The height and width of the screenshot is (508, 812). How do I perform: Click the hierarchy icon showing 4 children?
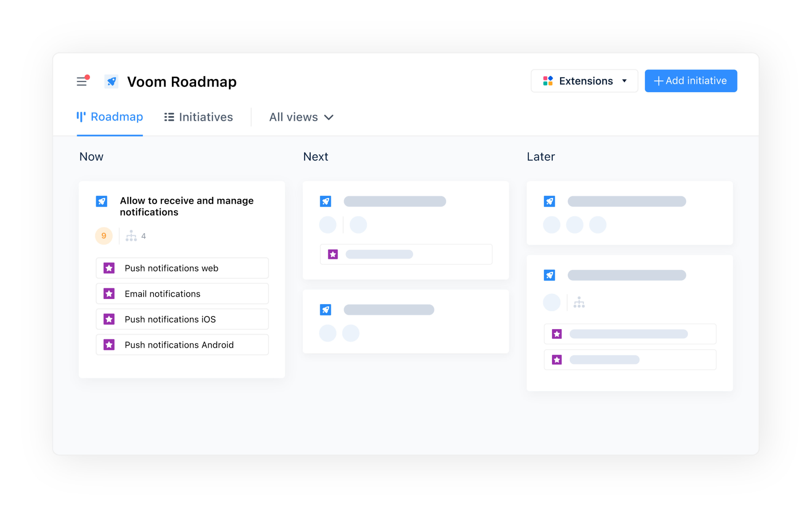(x=131, y=236)
